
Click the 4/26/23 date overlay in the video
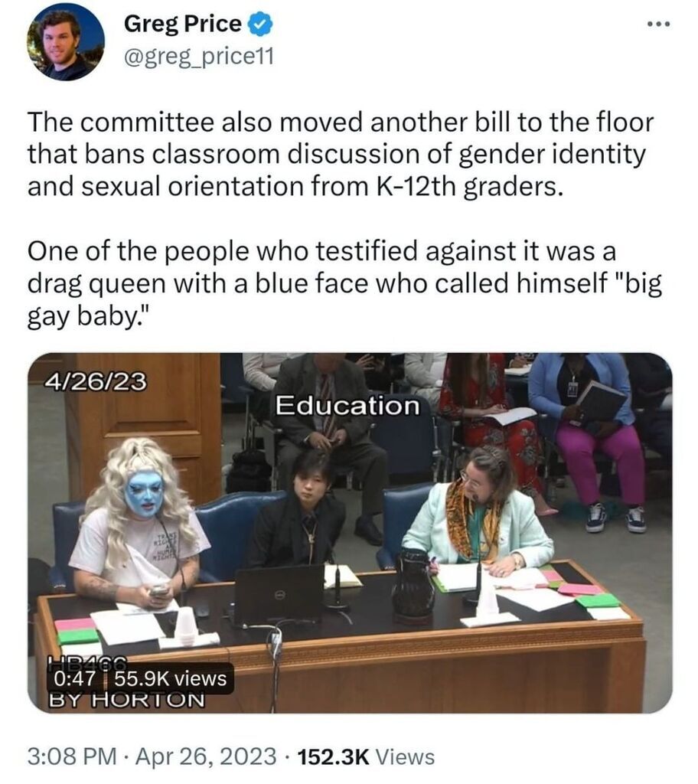click(x=96, y=381)
